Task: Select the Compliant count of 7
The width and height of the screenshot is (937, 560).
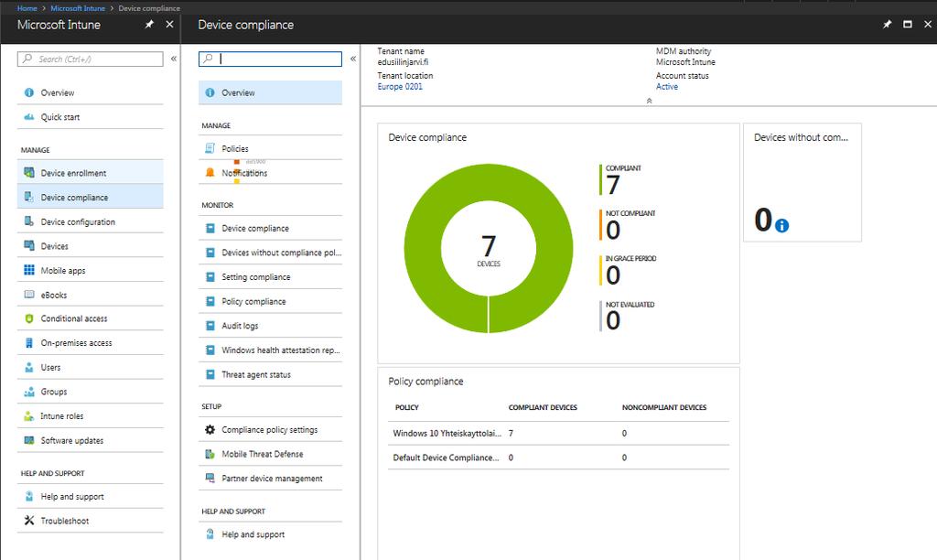Action: click(620, 180)
